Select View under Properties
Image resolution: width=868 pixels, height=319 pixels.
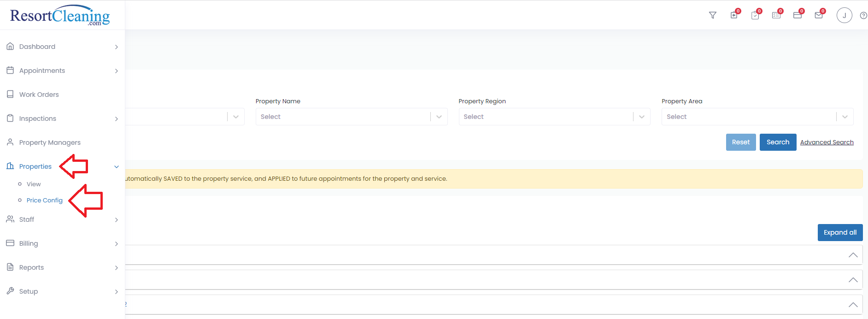[x=34, y=184]
